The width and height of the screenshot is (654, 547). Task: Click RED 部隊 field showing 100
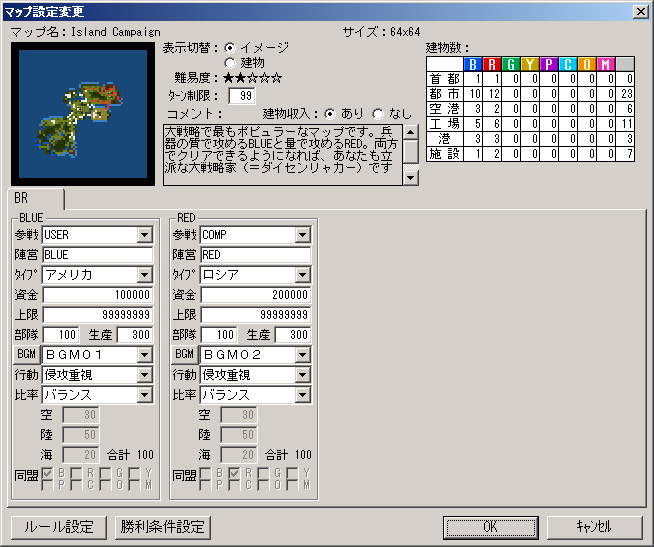pyautogui.click(x=219, y=335)
